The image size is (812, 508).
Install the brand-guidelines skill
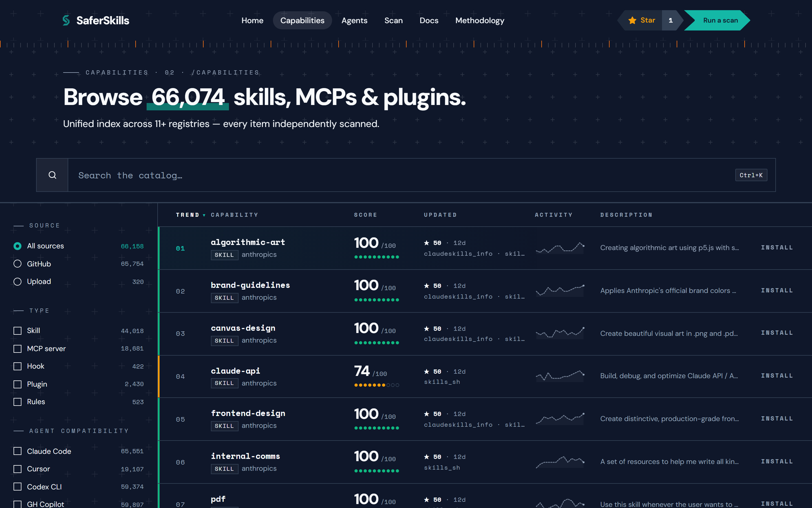coord(777,290)
